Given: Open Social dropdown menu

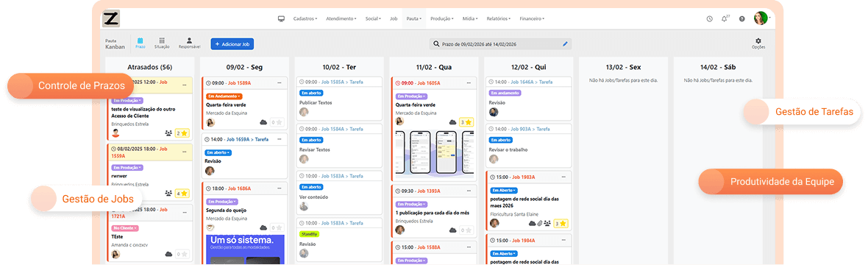Looking at the screenshot, I should click(x=373, y=18).
